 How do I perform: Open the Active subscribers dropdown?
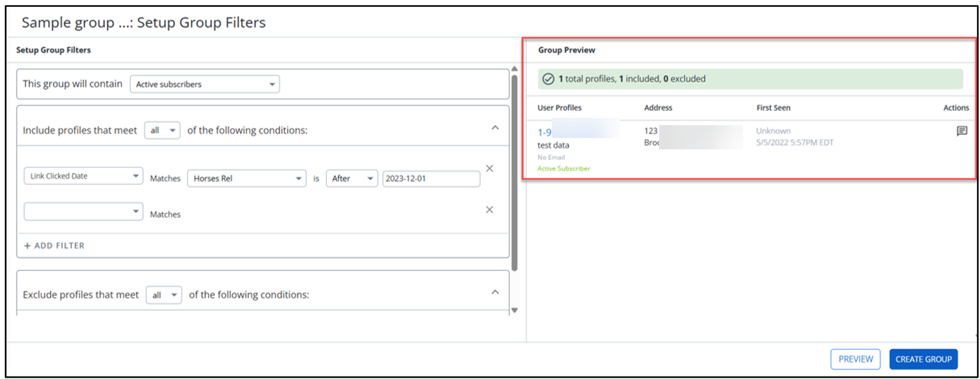tap(205, 84)
